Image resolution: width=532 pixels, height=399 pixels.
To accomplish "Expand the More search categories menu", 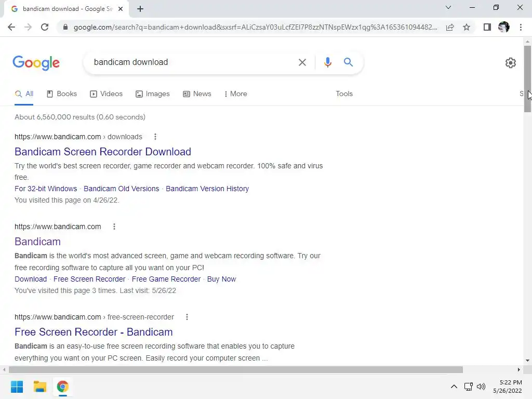I will [x=236, y=94].
